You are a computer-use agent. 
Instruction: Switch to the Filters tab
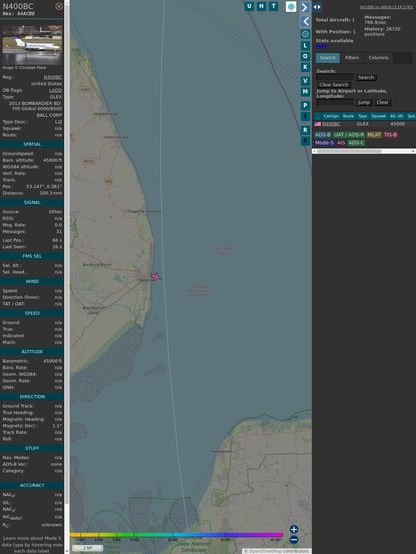(x=352, y=58)
